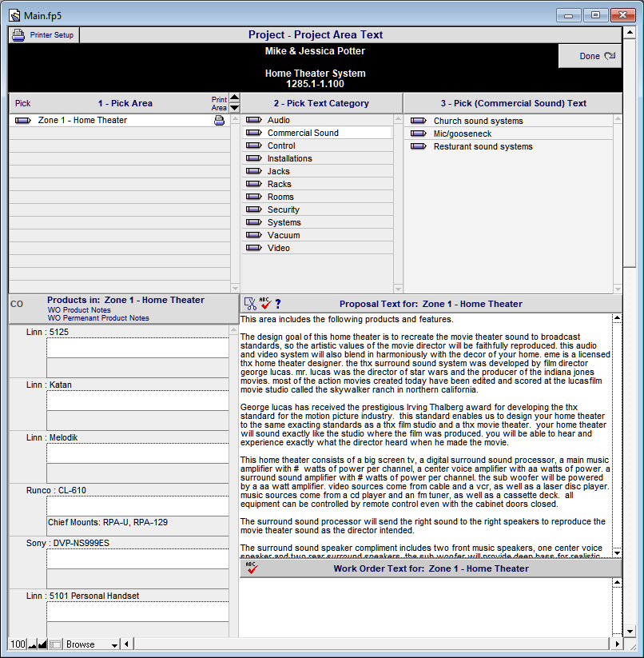The width and height of the screenshot is (644, 658).
Task: Click the down sort arrow in Pick Area header
Action: (235, 107)
